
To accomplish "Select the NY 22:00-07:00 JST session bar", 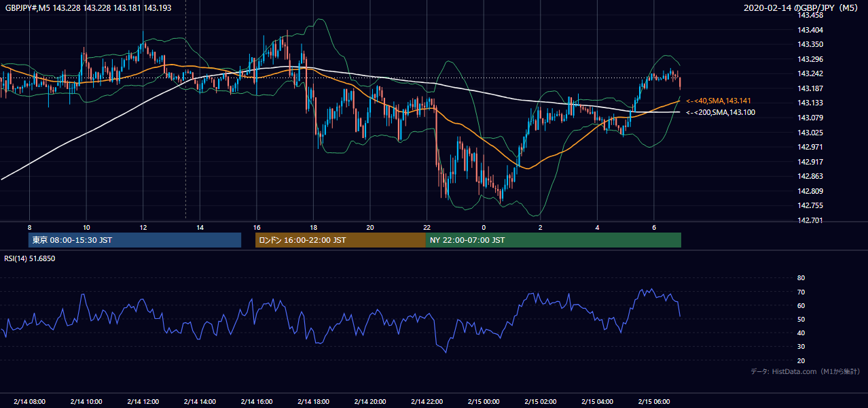I will 553,240.
